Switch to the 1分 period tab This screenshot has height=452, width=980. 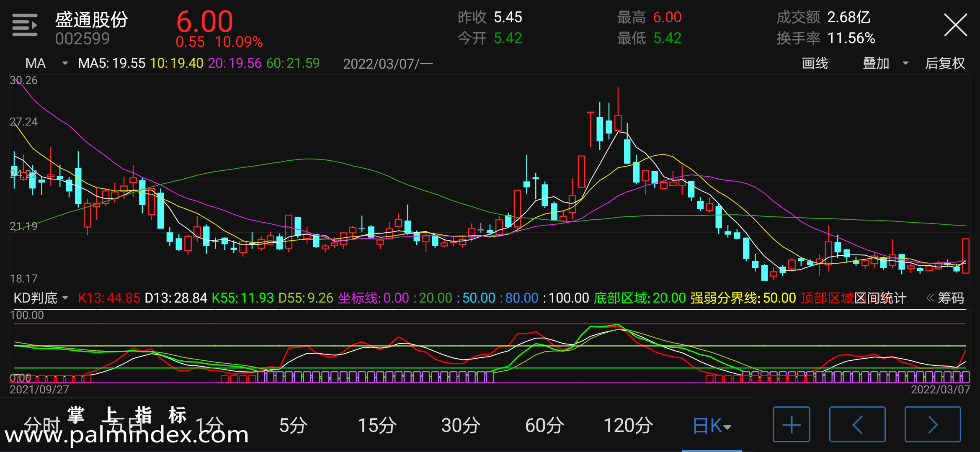tap(209, 426)
